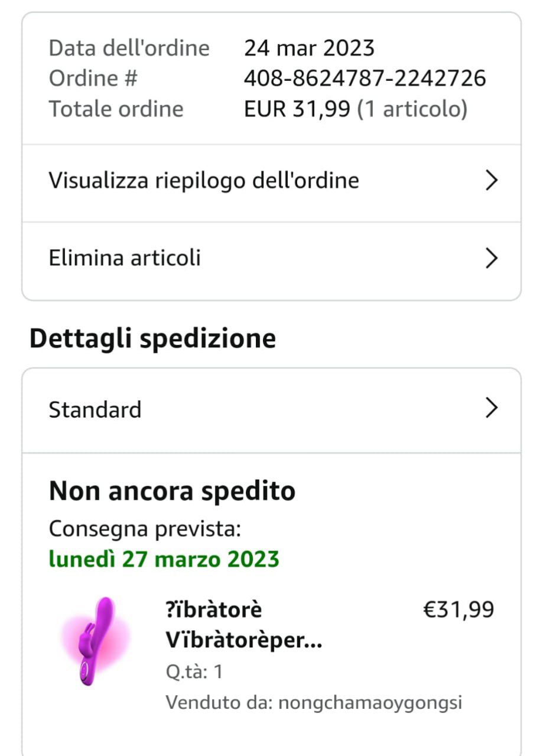Viewport: 543px width, 756px height.
Task: Click the Q.tà: 1 quantity text
Action: (x=194, y=672)
